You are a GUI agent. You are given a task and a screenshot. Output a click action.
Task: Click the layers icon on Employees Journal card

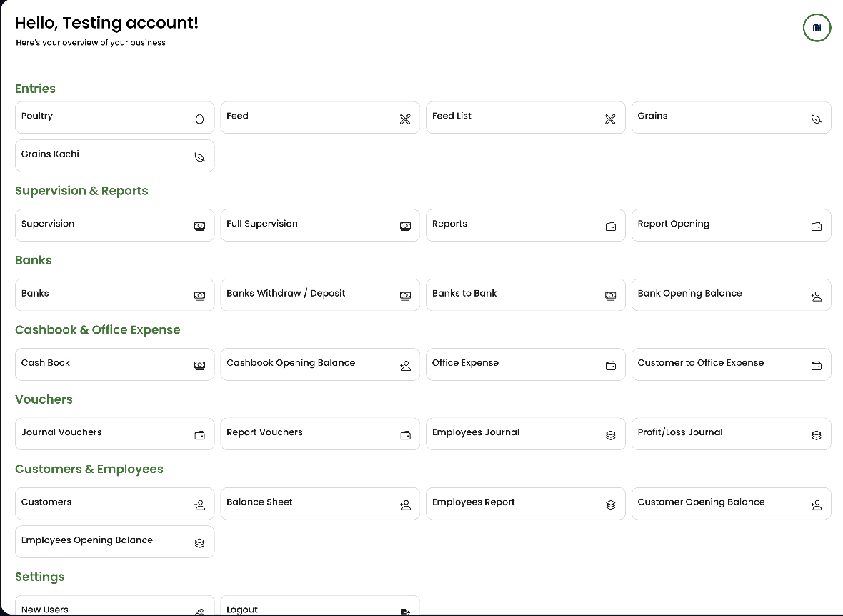pos(611,434)
